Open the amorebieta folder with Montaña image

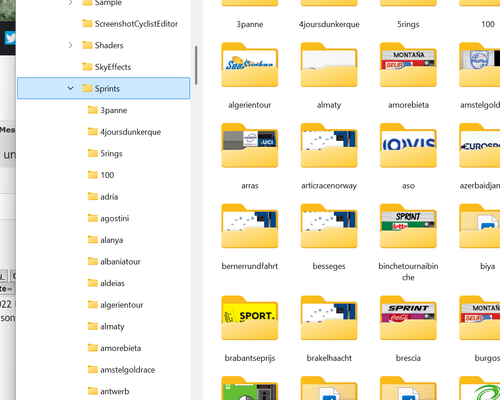(x=408, y=65)
